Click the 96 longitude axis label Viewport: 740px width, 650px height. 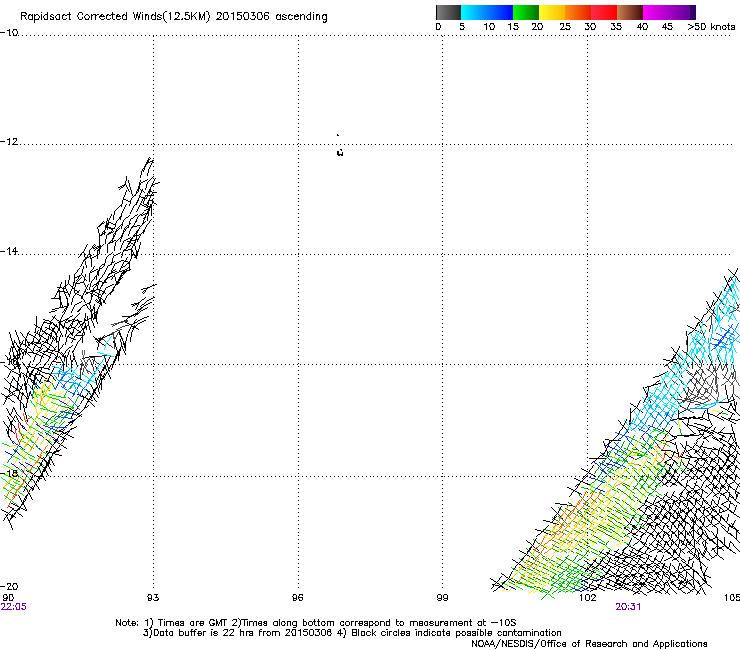(297, 598)
